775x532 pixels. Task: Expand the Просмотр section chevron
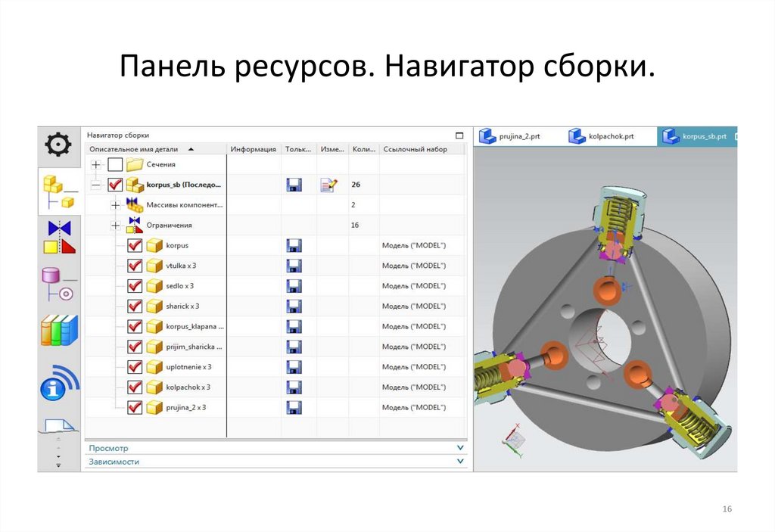coord(460,447)
